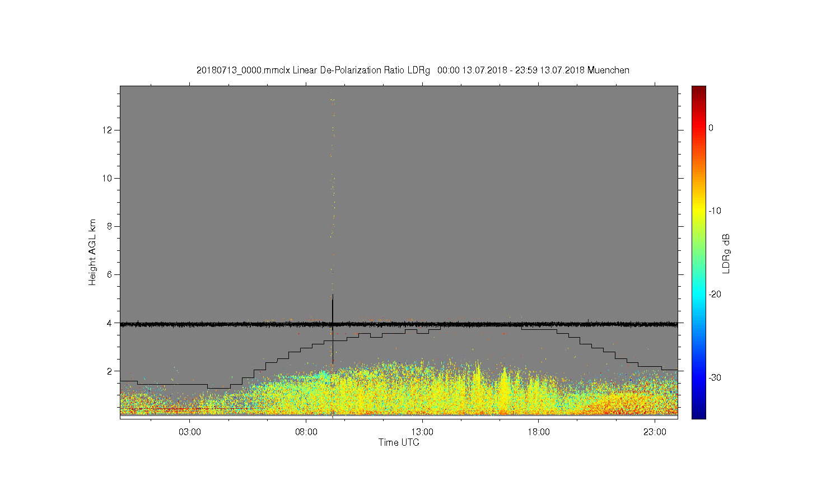
Task: Click the noisy black horizontal line at 4 km
Action: (399, 324)
